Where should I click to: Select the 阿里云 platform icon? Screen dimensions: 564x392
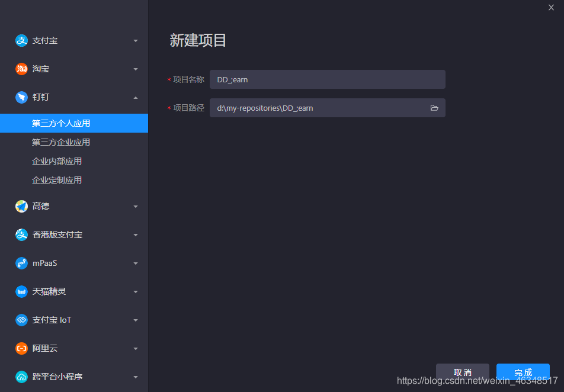(x=21, y=348)
